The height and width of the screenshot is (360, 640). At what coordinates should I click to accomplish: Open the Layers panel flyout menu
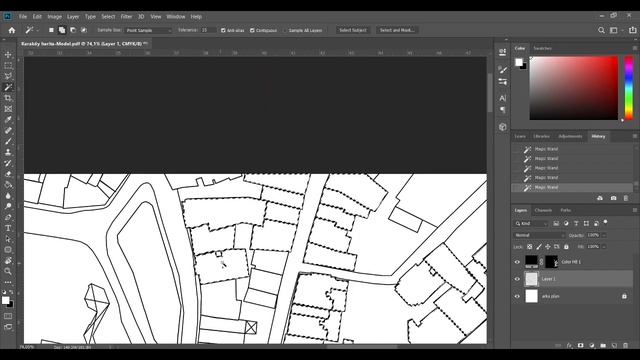click(635, 210)
